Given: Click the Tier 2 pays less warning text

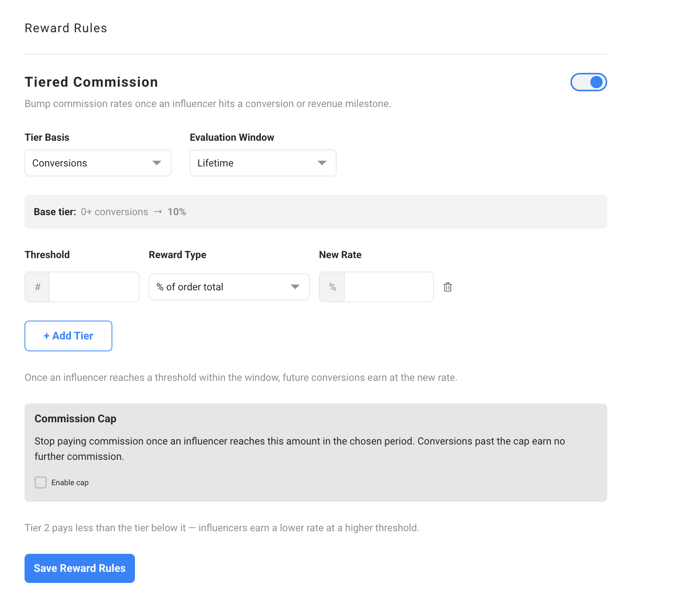Looking at the screenshot, I should pos(222,528).
